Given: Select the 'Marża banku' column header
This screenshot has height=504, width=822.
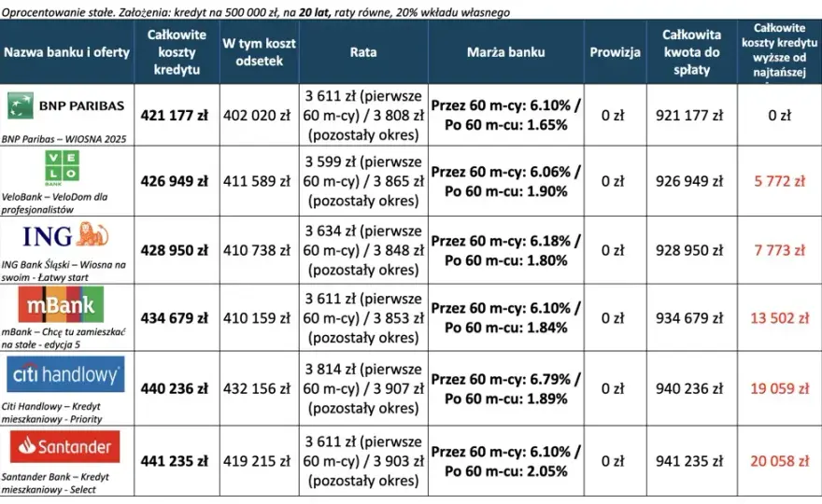Looking at the screenshot, I should [506, 52].
